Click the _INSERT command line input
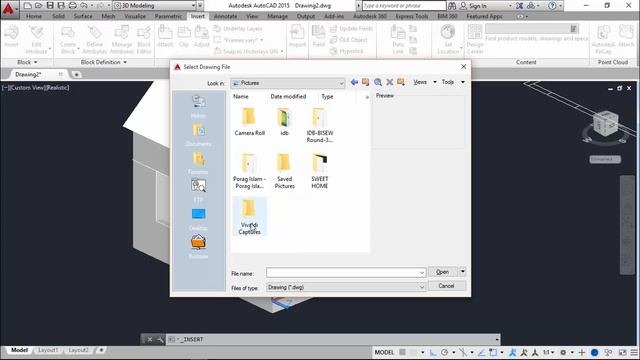Screen dimensions: 640x360 pyautogui.click(x=333, y=340)
